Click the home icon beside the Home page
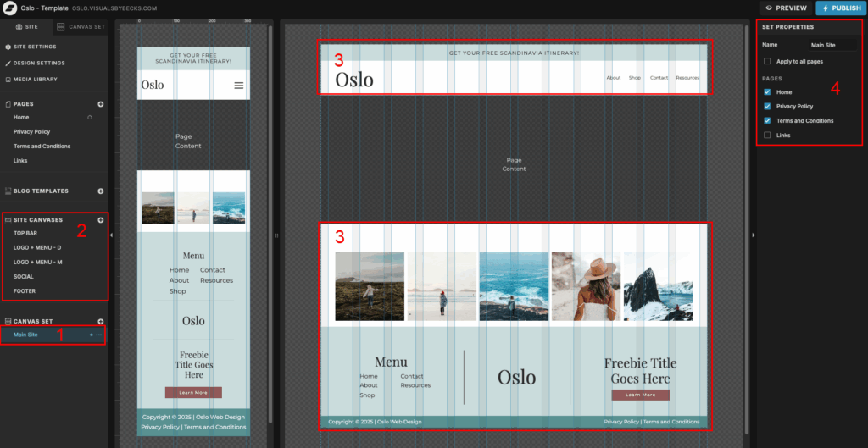 coord(90,118)
